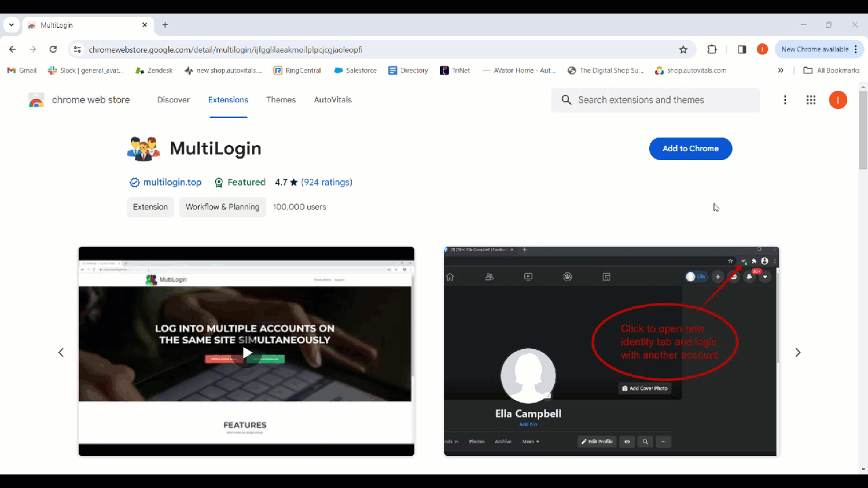Image resolution: width=868 pixels, height=488 pixels.
Task: Click the page vertical scrollbar
Action: 863,129
